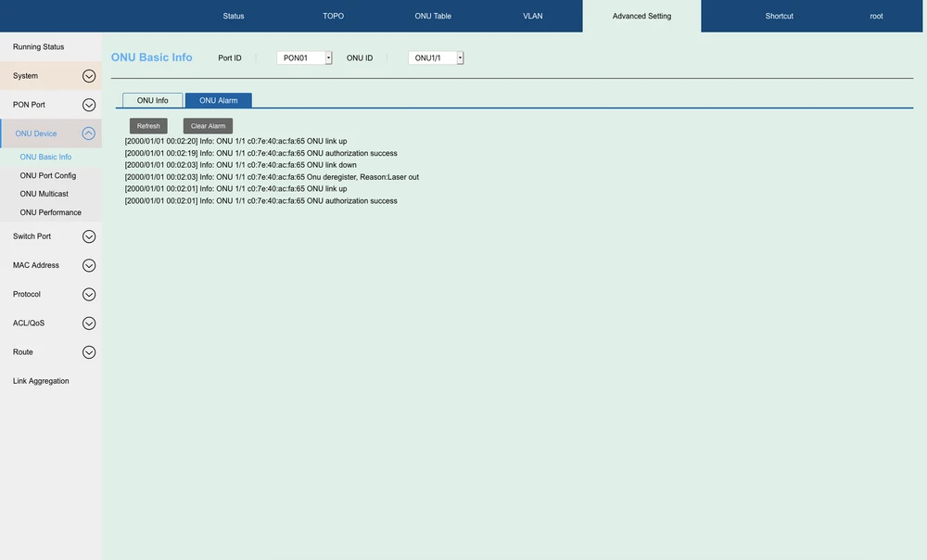Open the TOPO view

click(333, 16)
